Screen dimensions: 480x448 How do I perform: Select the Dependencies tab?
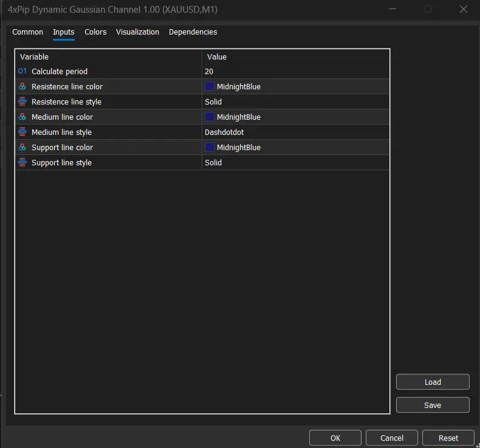point(193,32)
